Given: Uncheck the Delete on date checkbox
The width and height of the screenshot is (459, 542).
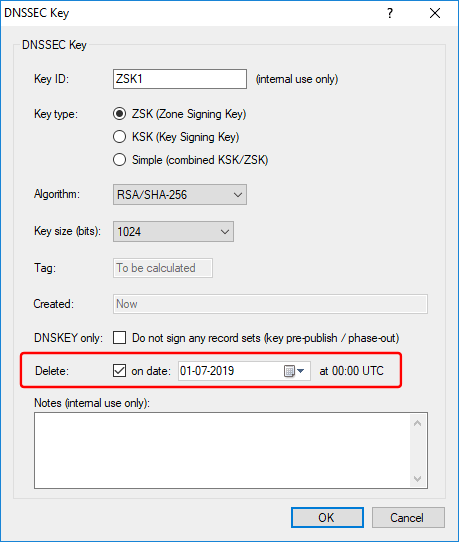Looking at the screenshot, I should coord(120,371).
